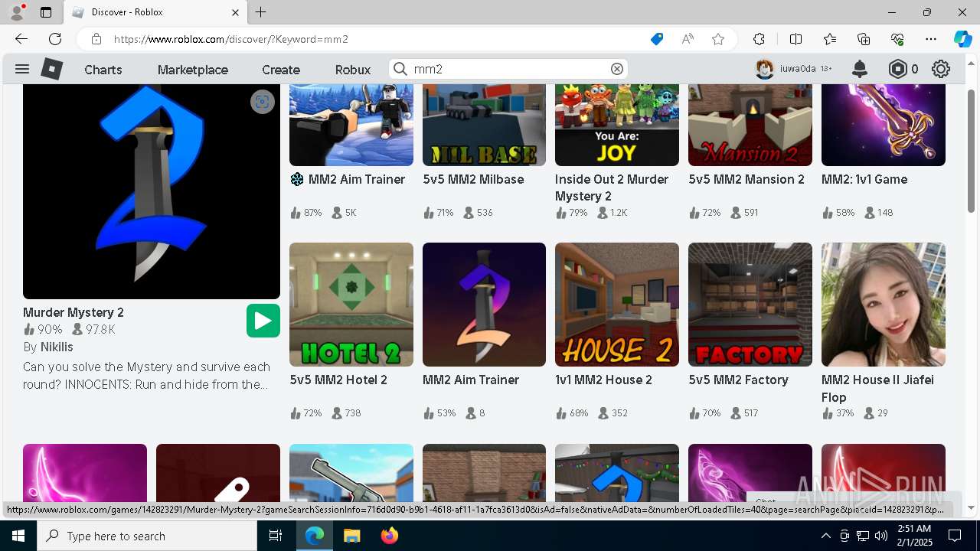Open the Robux balance icon

(897, 69)
